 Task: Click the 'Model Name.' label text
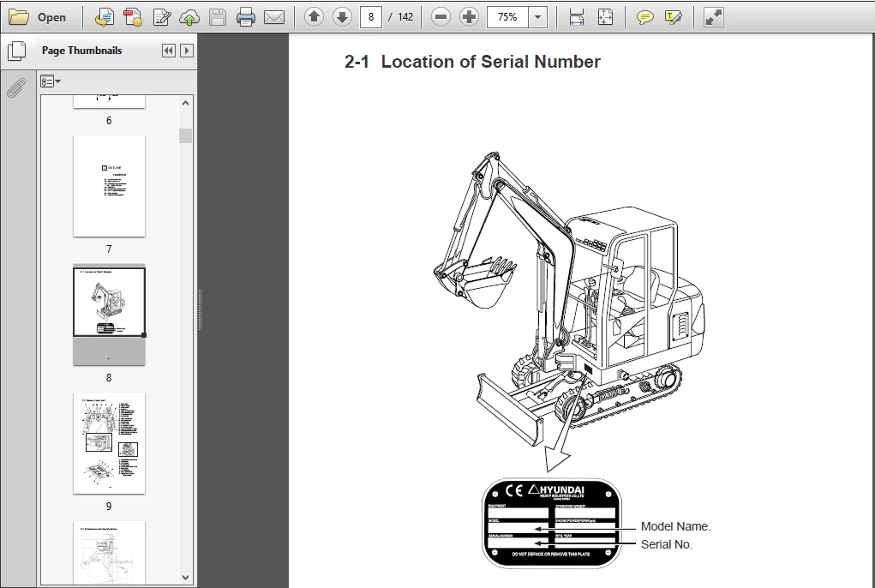pos(676,526)
